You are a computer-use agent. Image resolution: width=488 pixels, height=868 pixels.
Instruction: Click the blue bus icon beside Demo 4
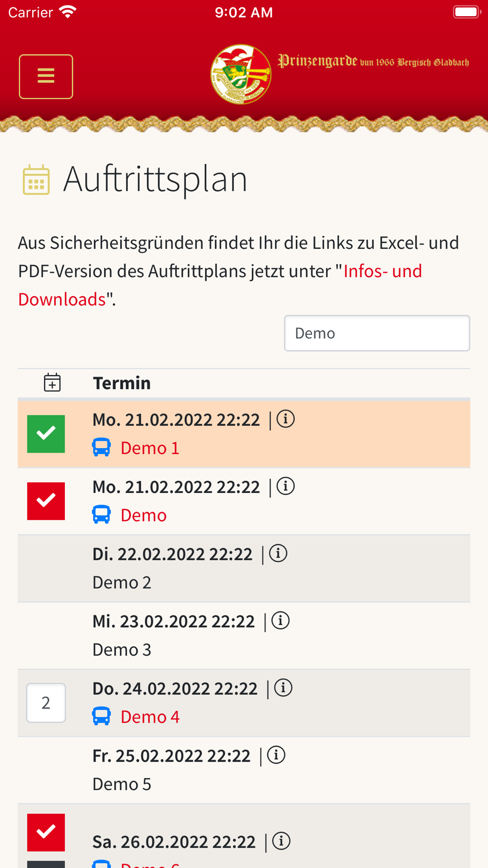(102, 716)
